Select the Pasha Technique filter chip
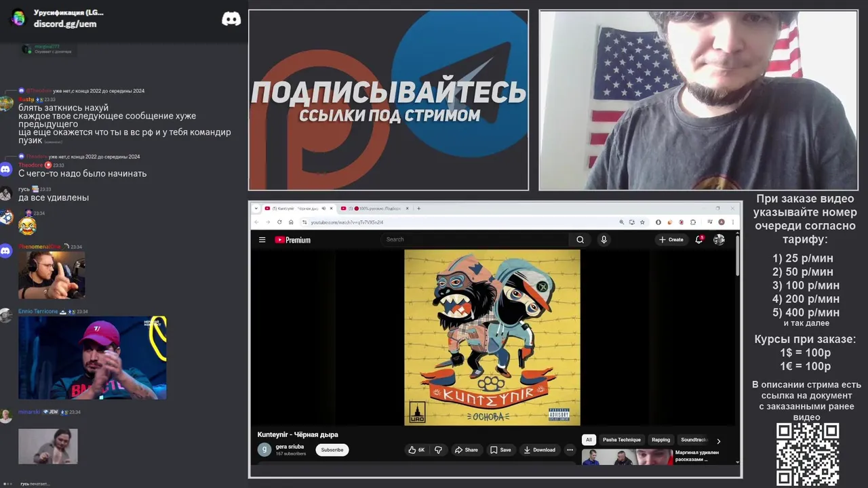 point(622,440)
